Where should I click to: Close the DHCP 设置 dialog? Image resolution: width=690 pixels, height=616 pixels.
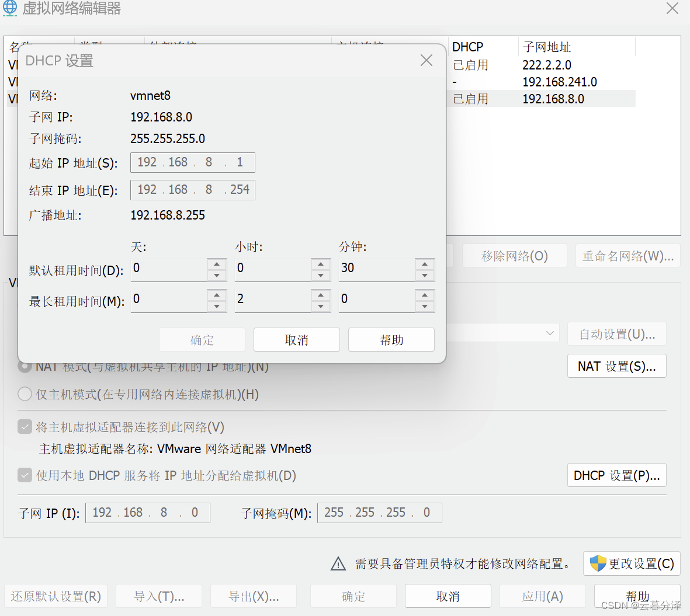[427, 60]
